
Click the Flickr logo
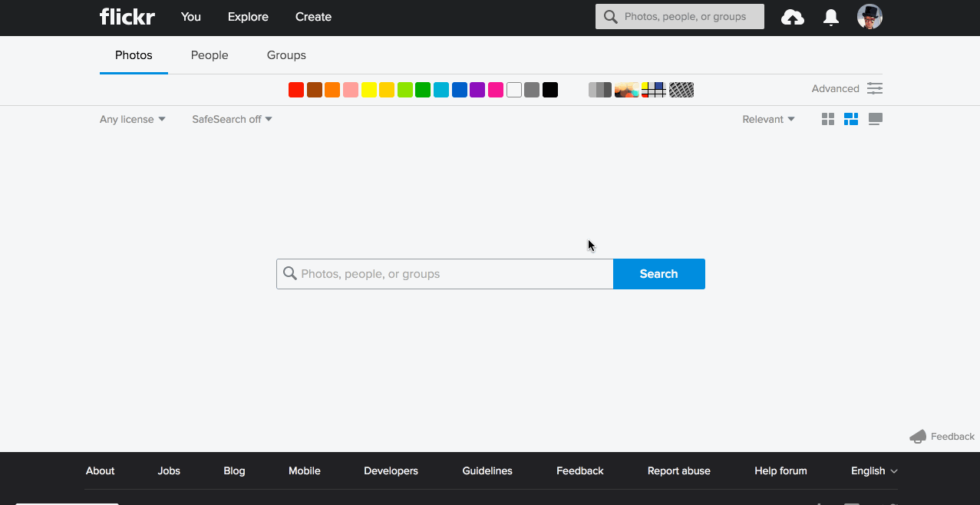[127, 17]
